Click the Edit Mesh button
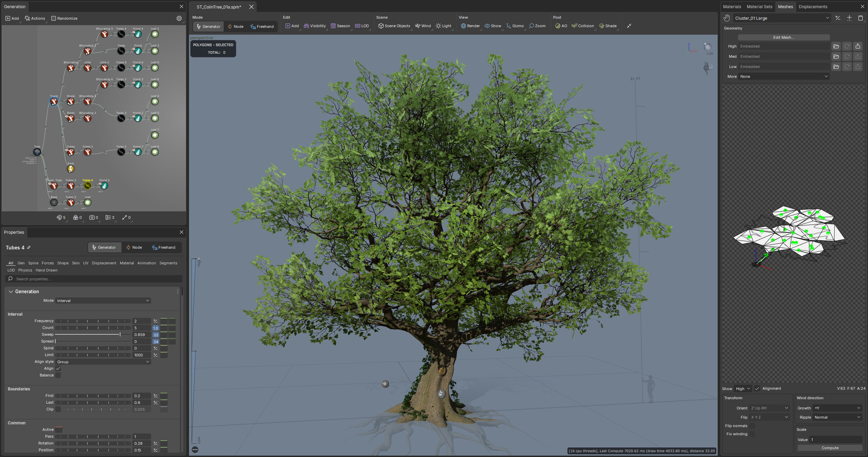Viewport: 868px width, 457px height. 783,38
